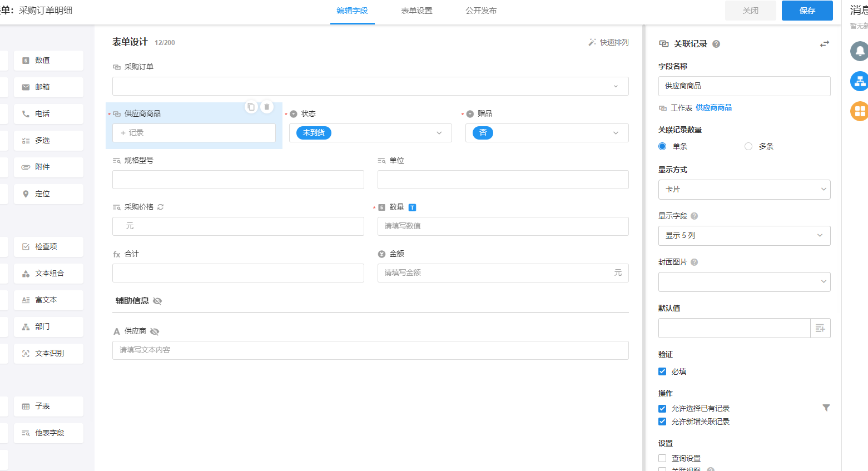Click the bell notification icon
Screen dimensions: 868x471
(x=859, y=52)
